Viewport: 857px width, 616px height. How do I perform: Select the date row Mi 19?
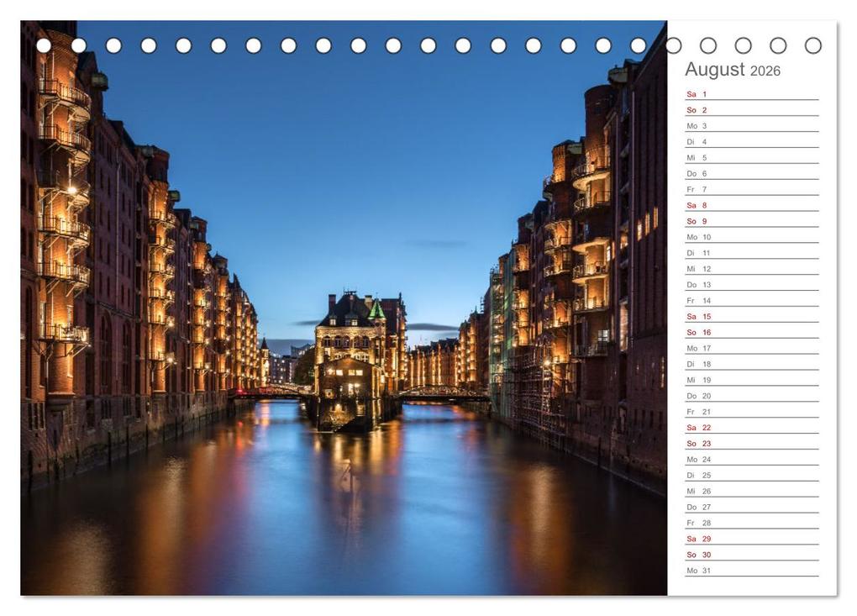pos(752,379)
